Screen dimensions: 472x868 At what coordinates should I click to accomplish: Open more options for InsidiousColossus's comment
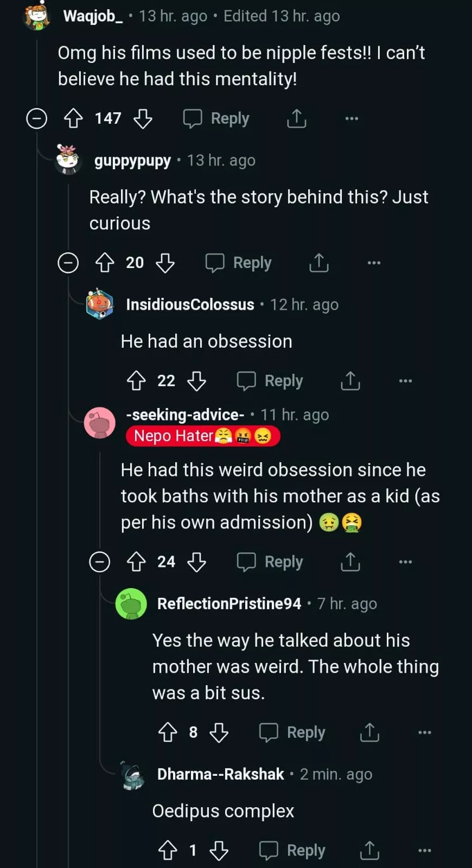(x=405, y=381)
